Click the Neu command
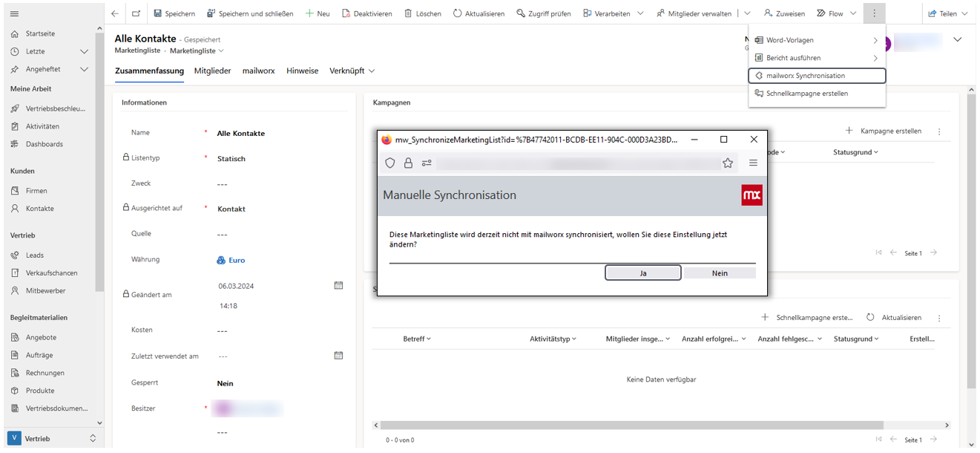Image resolution: width=980 pixels, height=453 pixels. [x=318, y=13]
